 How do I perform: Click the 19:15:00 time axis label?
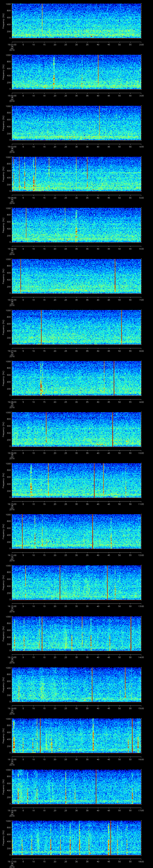[x=12, y=759]
